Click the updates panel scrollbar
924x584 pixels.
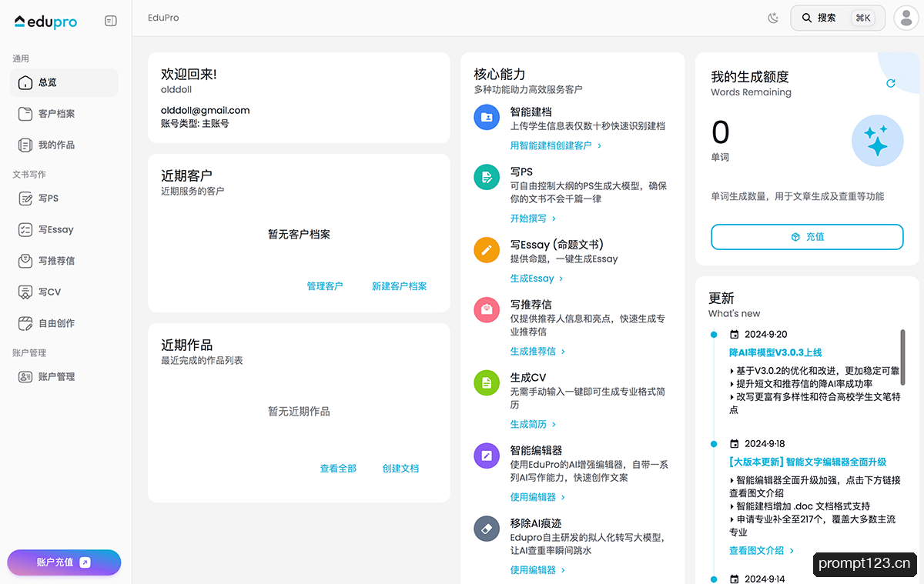pos(902,357)
